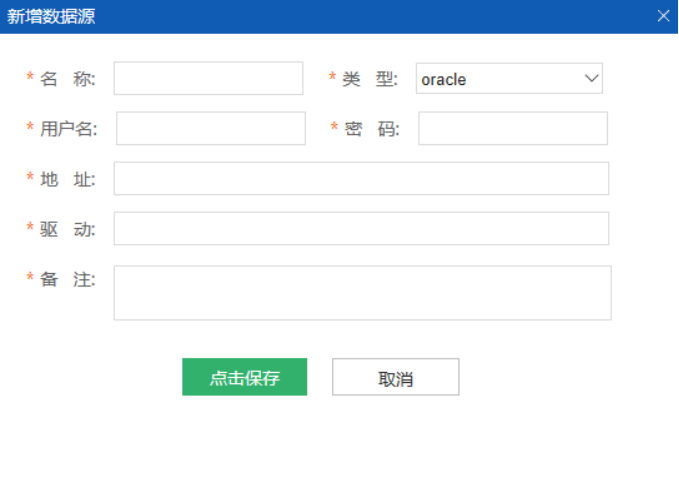Click the 取消 cancel button
The width and height of the screenshot is (679, 487).
coord(395,378)
